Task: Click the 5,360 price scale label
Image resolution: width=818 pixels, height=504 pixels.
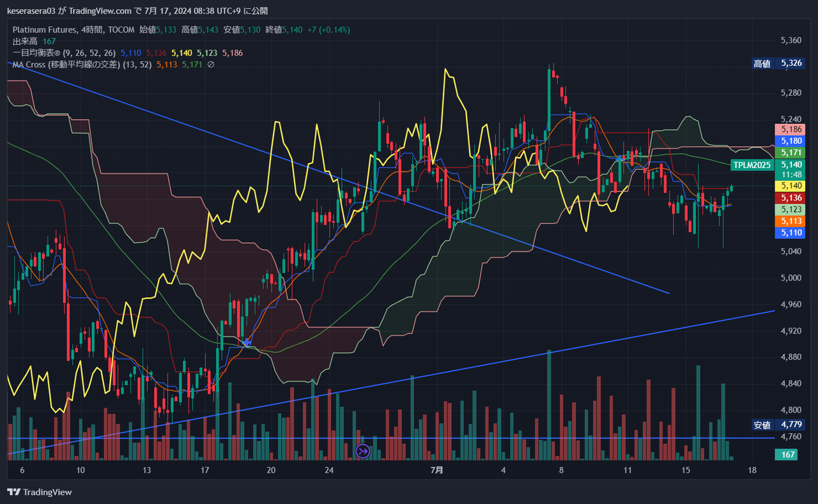Action: click(791, 40)
